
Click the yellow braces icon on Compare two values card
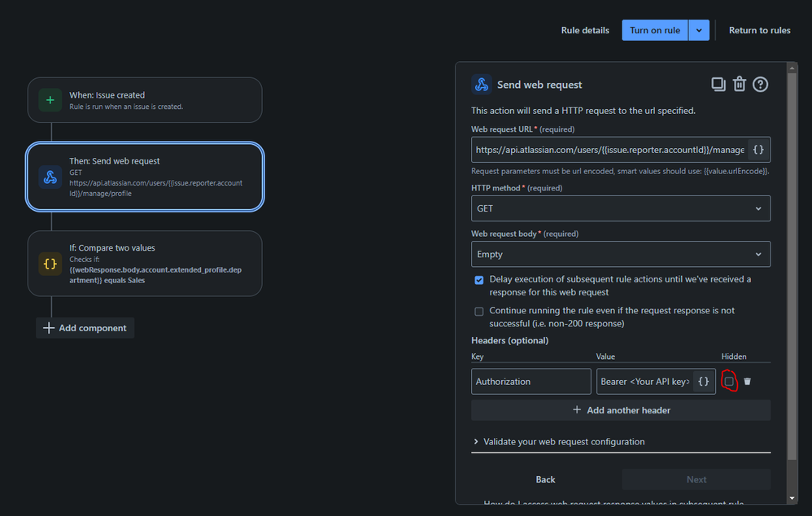(x=50, y=264)
